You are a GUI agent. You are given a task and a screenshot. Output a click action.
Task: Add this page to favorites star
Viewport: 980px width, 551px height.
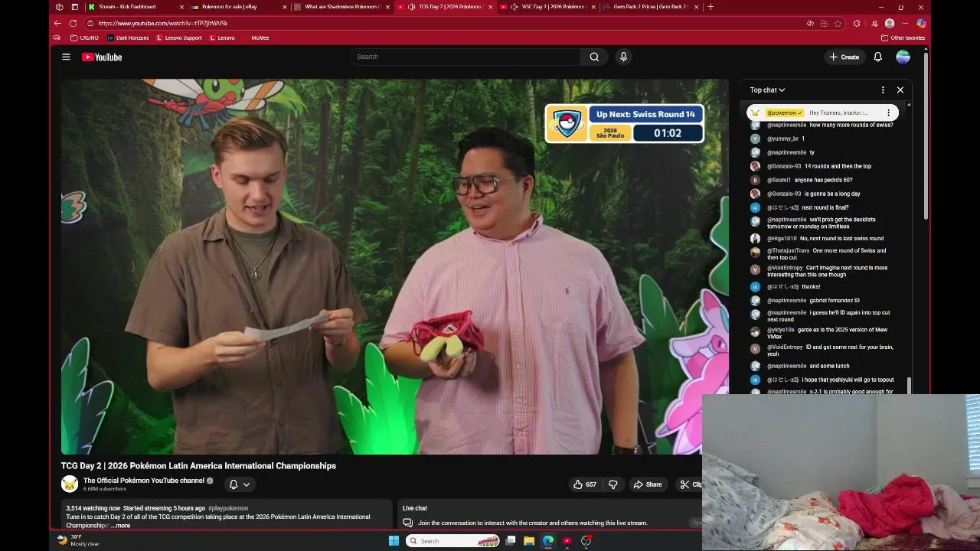[838, 23]
